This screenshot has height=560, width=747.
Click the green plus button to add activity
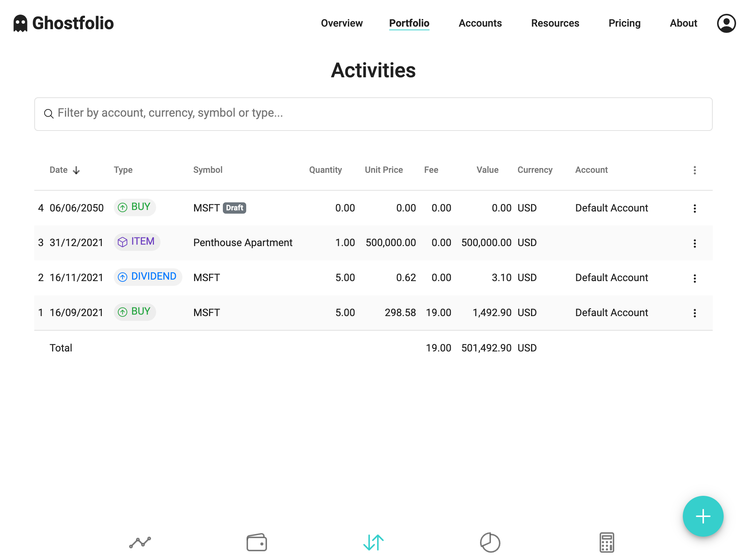pos(703,516)
